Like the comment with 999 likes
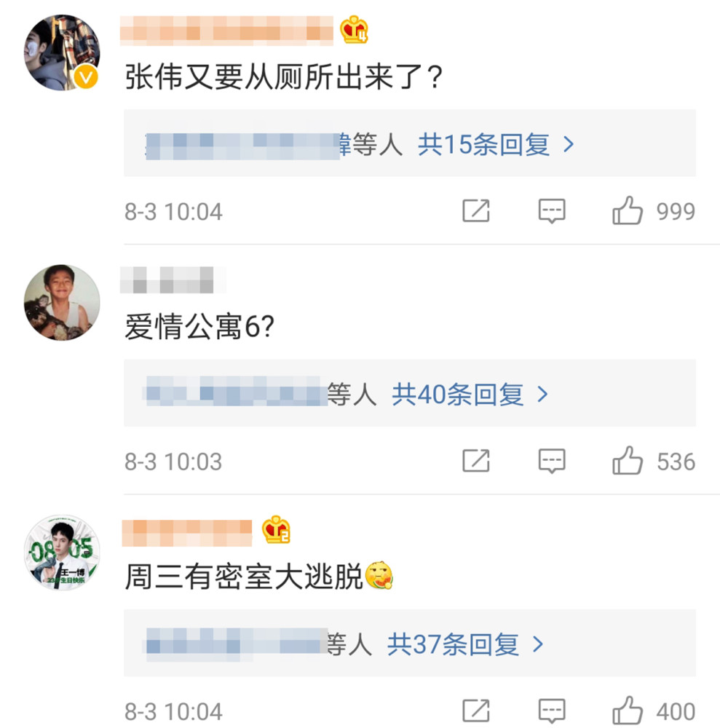Screen dimensions: 720x728 click(628, 211)
